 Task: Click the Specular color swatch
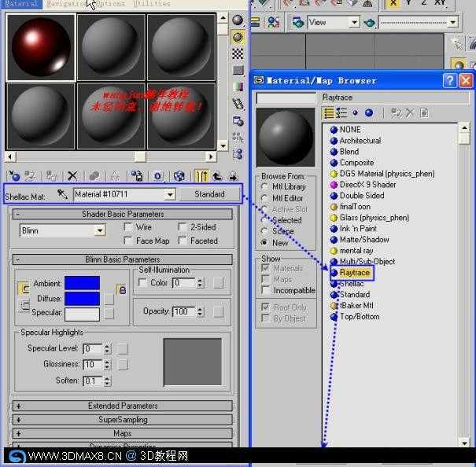click(x=82, y=314)
